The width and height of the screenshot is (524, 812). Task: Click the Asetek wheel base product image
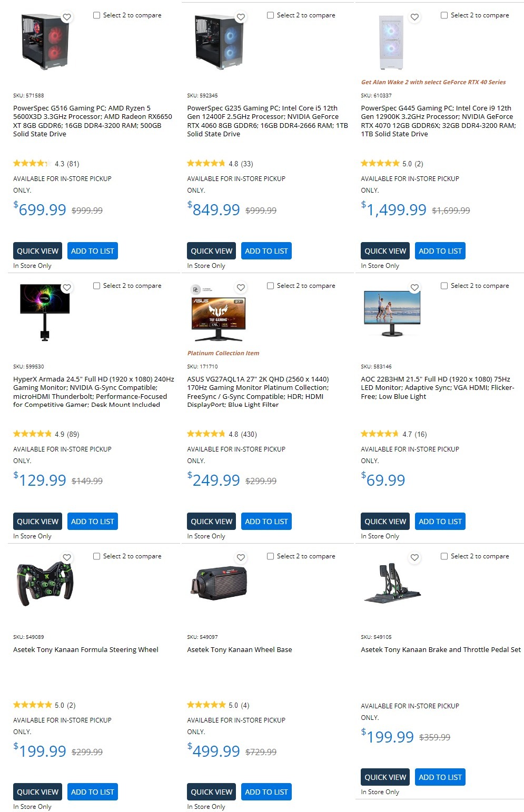pos(219,584)
